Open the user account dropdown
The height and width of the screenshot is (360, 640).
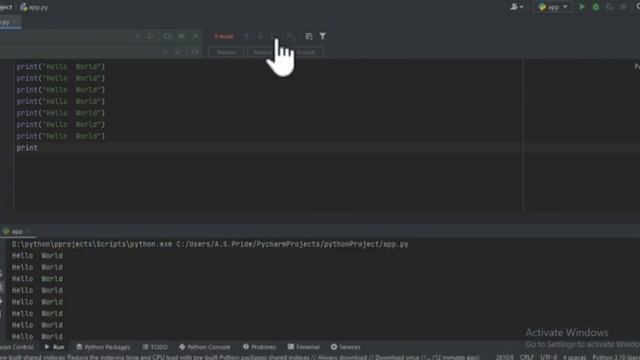coord(516,7)
